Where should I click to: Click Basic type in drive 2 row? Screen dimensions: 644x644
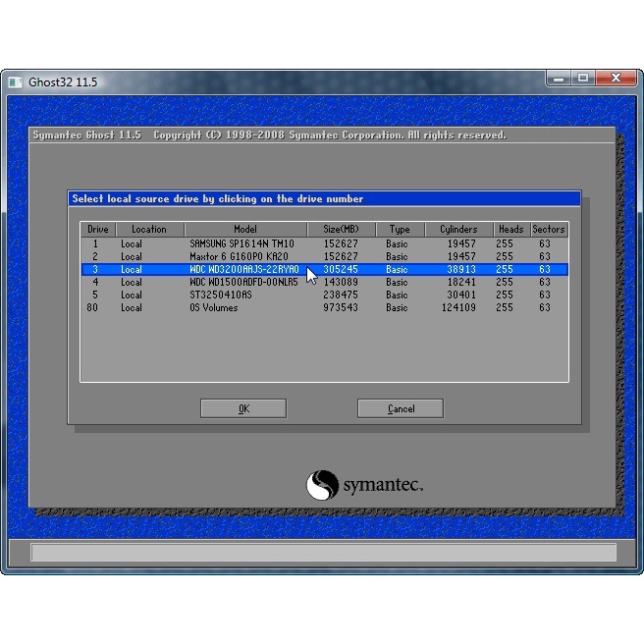coord(397,256)
